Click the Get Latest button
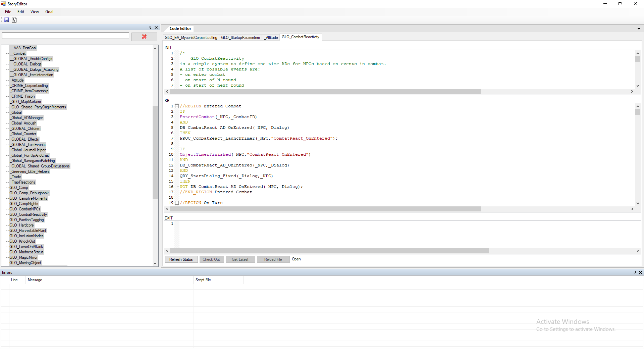The width and height of the screenshot is (644, 349). pos(240,259)
